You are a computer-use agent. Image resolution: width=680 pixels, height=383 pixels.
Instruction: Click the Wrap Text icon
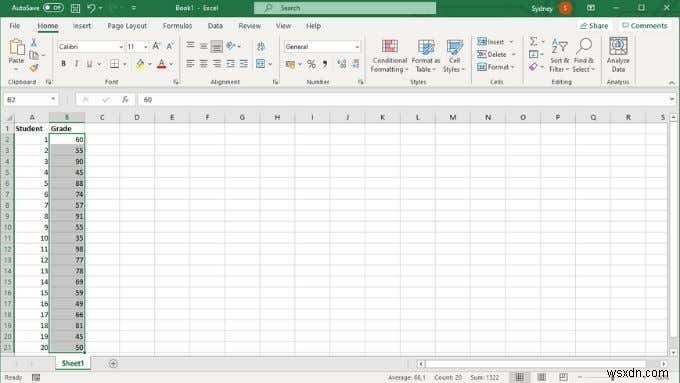point(261,46)
